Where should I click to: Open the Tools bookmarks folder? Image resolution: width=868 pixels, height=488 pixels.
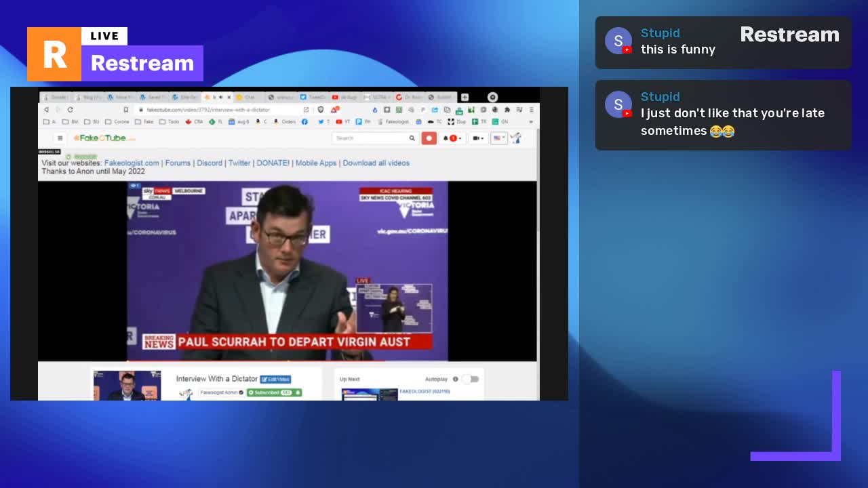click(x=170, y=122)
